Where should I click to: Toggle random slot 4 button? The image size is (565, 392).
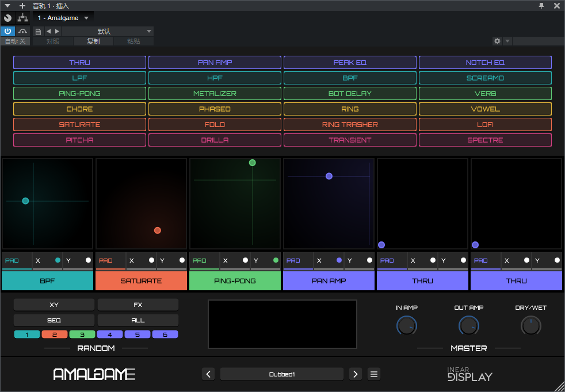[110, 335]
